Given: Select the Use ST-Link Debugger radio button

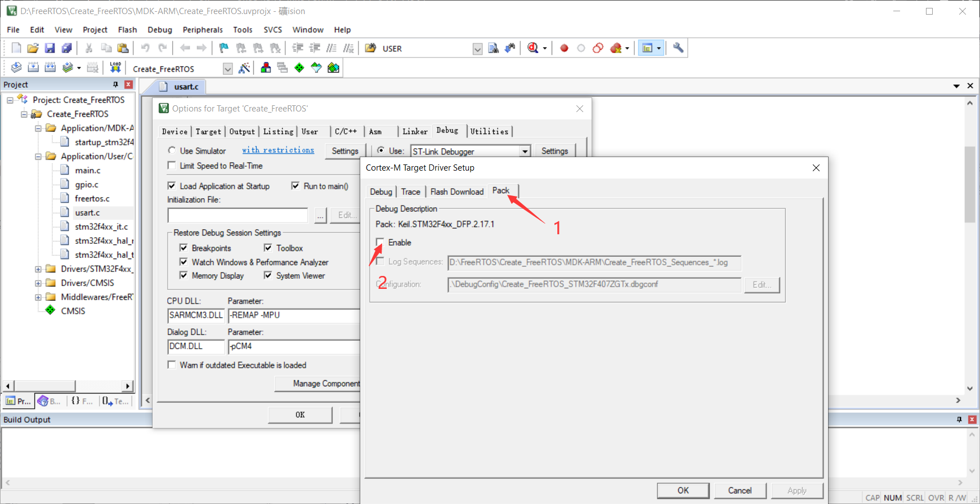Looking at the screenshot, I should [381, 150].
